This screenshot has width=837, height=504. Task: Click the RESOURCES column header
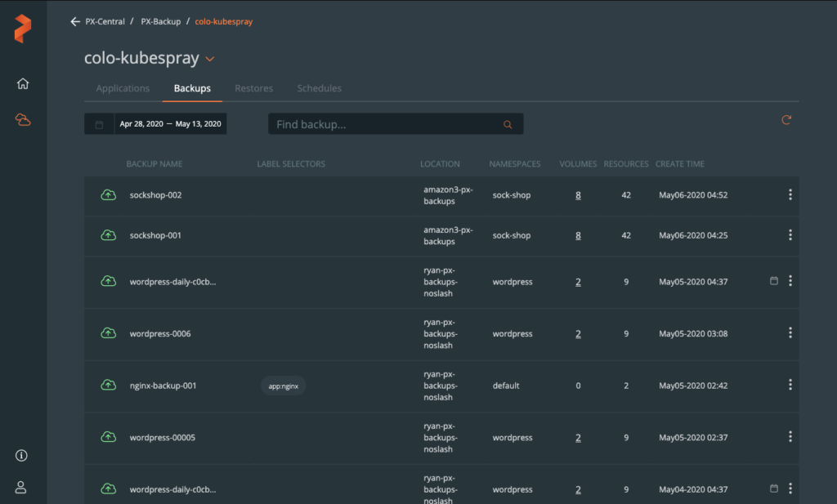pyautogui.click(x=626, y=164)
